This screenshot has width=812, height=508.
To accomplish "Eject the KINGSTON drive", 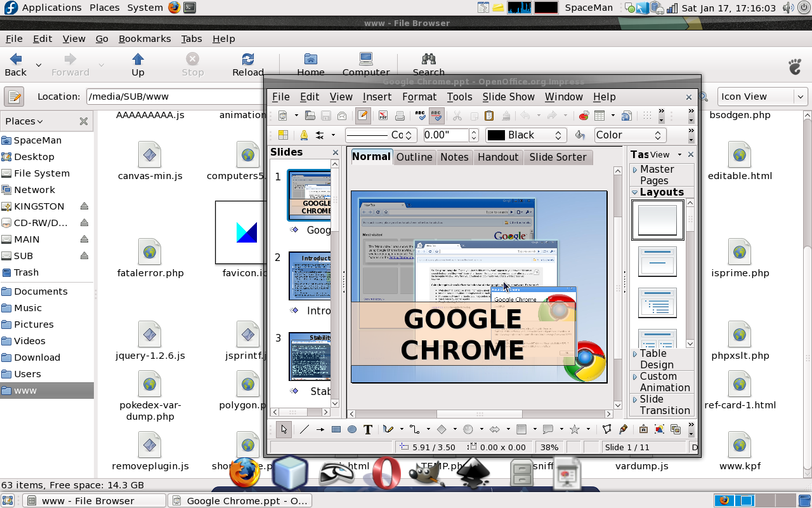I will tap(84, 206).
